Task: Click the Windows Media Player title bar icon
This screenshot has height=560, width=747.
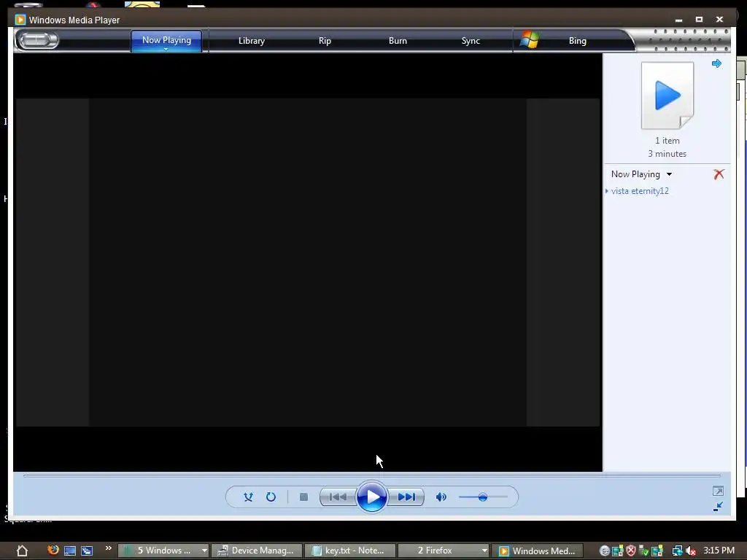Action: pyautogui.click(x=20, y=20)
